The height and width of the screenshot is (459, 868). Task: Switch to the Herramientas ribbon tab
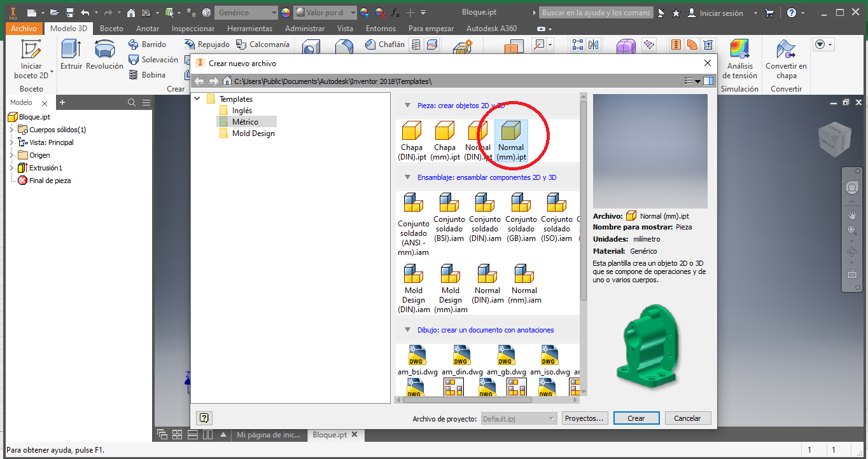(249, 29)
